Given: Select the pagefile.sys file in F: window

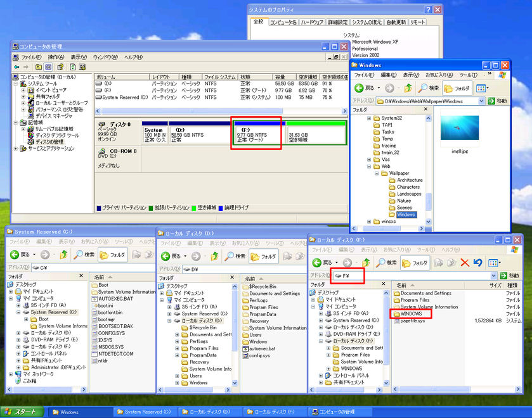Looking at the screenshot, I should (410, 320).
